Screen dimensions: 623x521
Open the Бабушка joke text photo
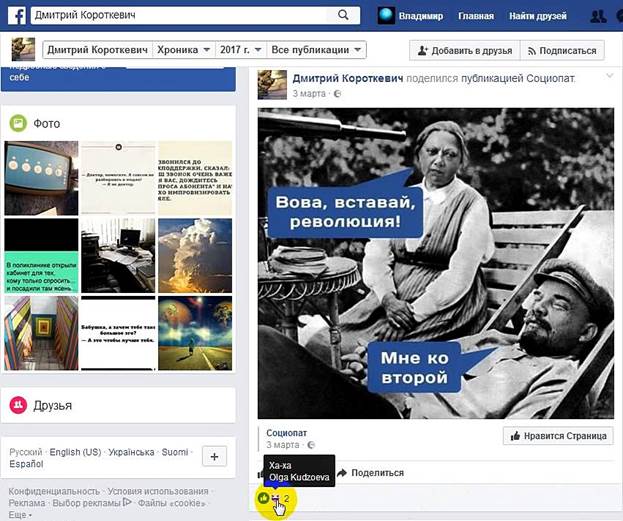[118, 333]
